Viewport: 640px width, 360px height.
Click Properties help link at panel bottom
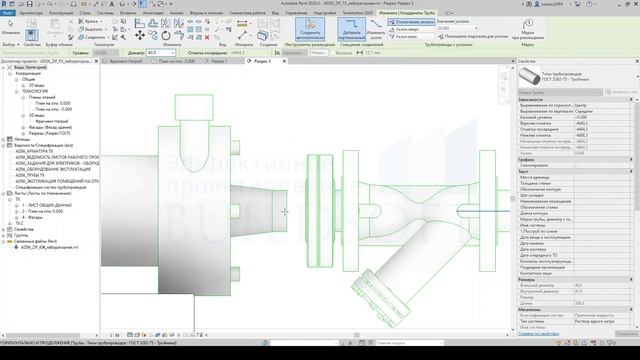[x=538, y=333]
